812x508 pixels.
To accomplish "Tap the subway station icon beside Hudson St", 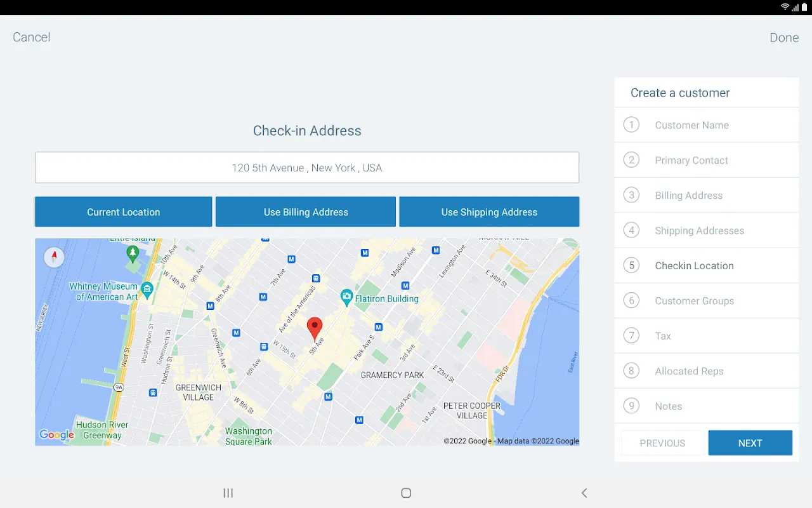I will (153, 392).
